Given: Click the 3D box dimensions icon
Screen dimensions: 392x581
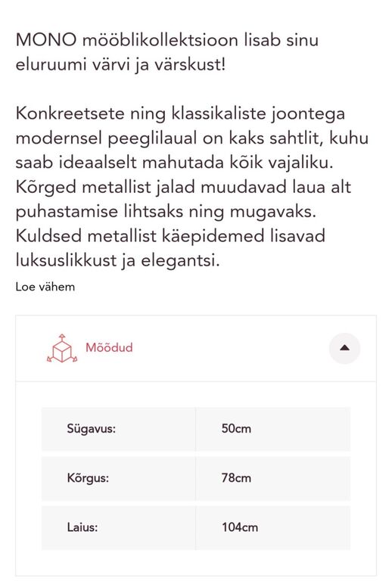Looking at the screenshot, I should (x=62, y=348).
